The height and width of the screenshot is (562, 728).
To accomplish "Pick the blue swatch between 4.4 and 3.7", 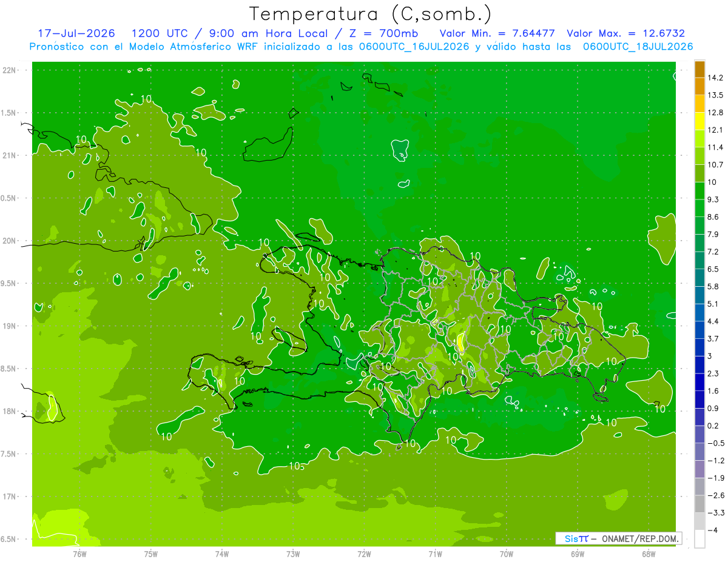I will click(699, 330).
